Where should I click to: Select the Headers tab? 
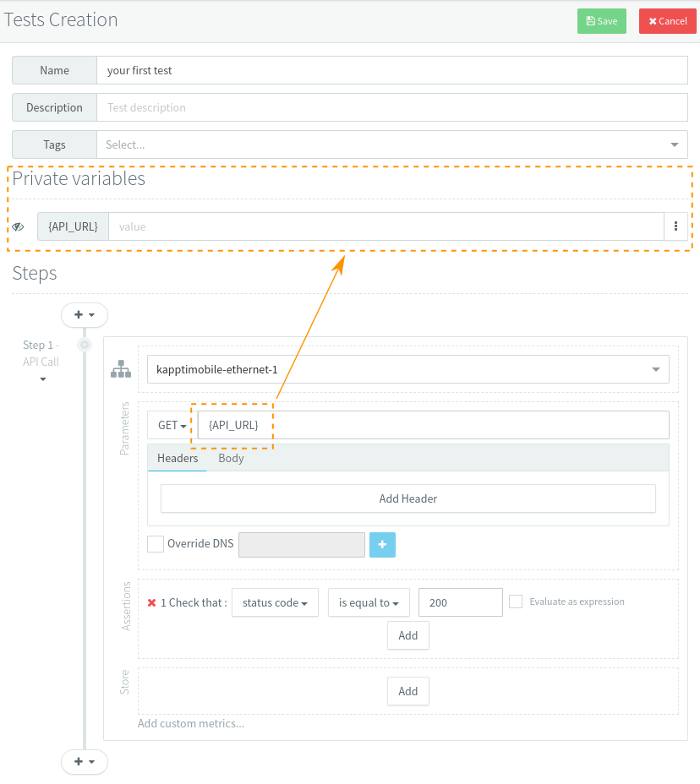point(178,458)
